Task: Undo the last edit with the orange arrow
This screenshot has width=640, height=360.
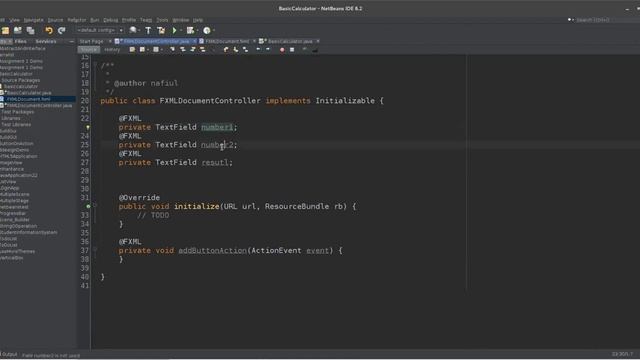Action: [49, 31]
